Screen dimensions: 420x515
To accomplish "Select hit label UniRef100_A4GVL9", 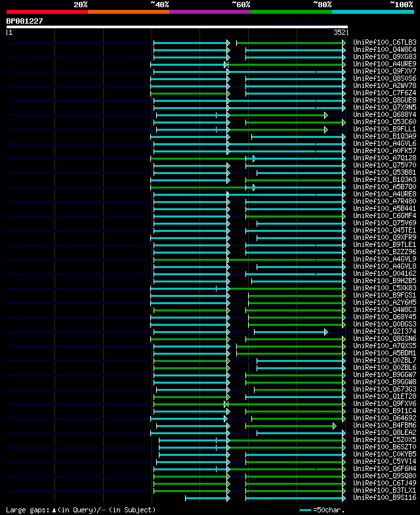I will click(385, 259).
